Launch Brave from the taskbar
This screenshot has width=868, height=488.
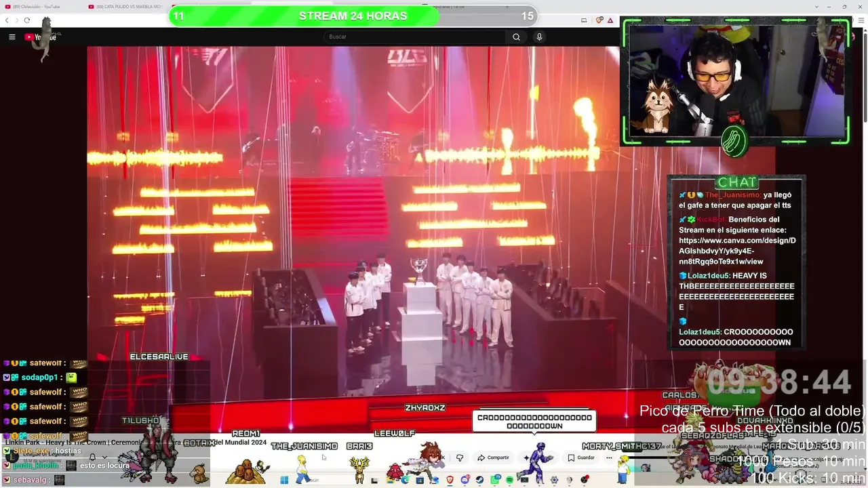point(450,480)
